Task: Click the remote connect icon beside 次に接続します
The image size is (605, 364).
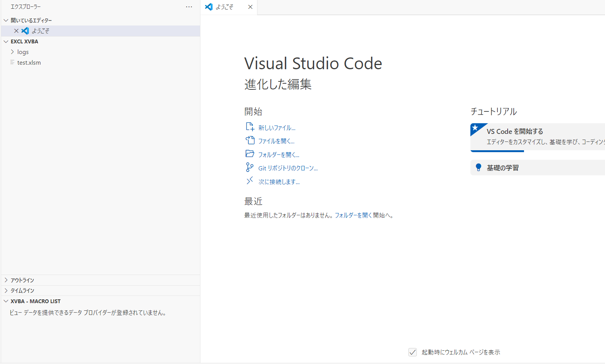Action: 250,181
